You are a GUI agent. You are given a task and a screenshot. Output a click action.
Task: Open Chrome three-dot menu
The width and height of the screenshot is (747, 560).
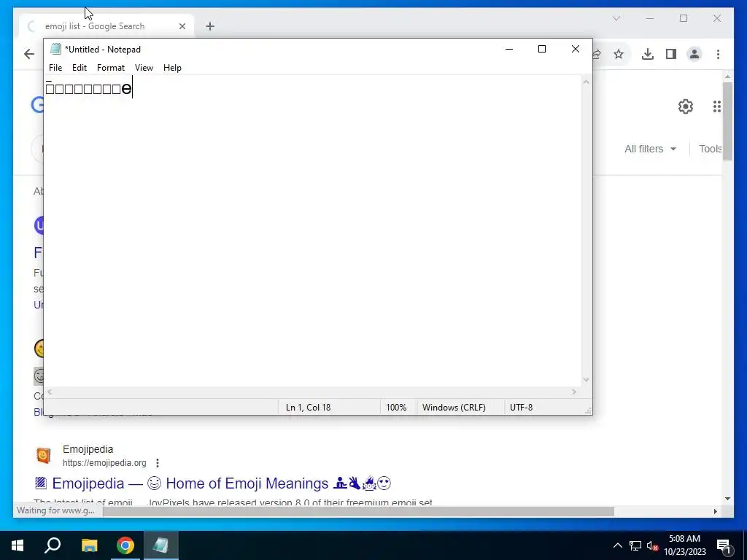(x=718, y=54)
